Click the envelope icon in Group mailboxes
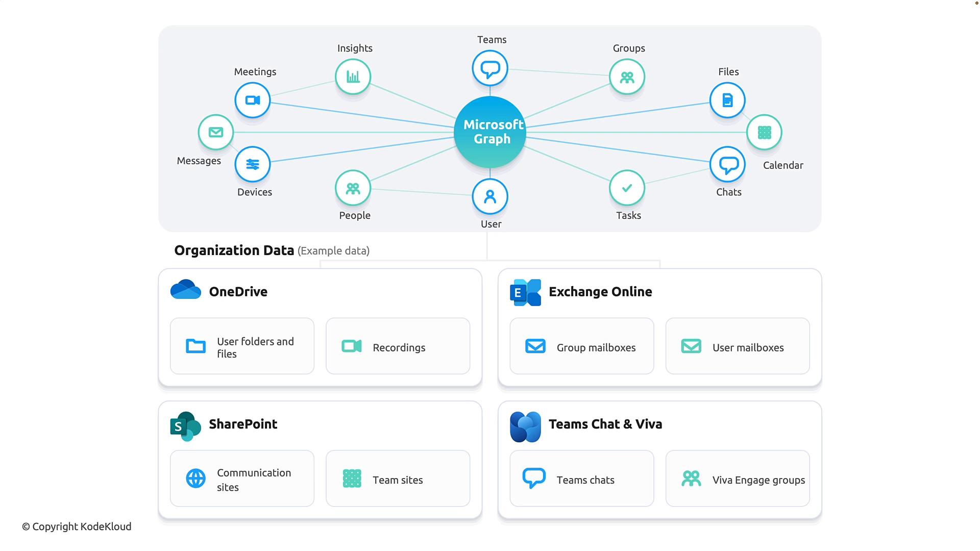 tap(535, 346)
